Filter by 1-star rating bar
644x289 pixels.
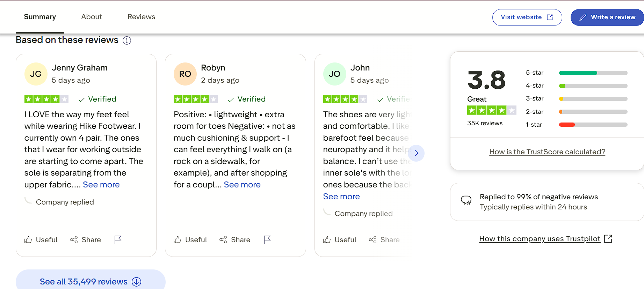pyautogui.click(x=593, y=125)
